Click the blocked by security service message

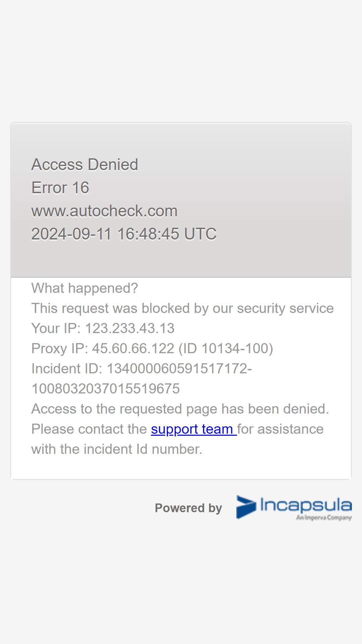183,308
